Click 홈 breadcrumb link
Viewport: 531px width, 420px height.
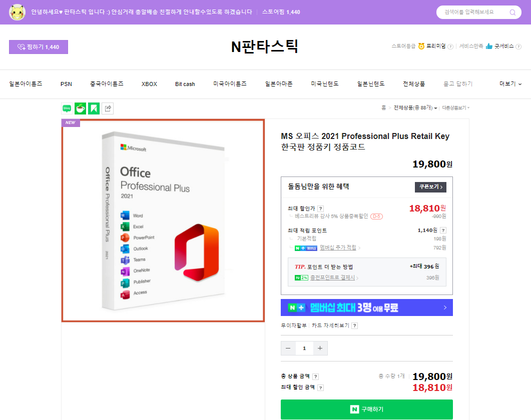[x=384, y=108]
